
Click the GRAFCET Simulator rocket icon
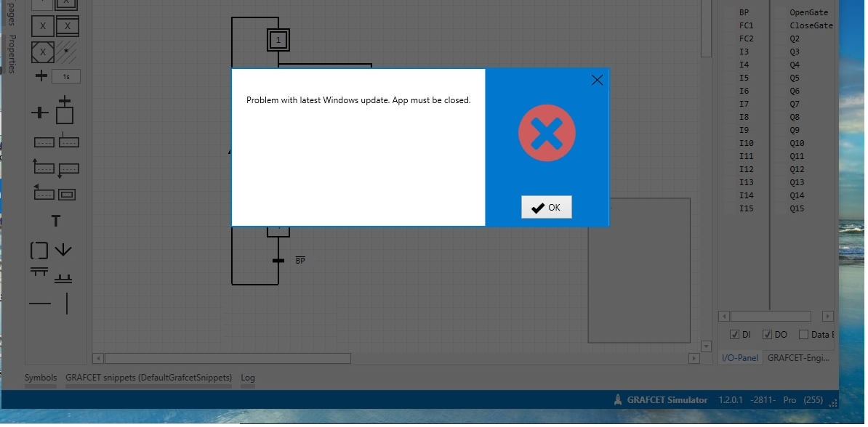point(619,399)
